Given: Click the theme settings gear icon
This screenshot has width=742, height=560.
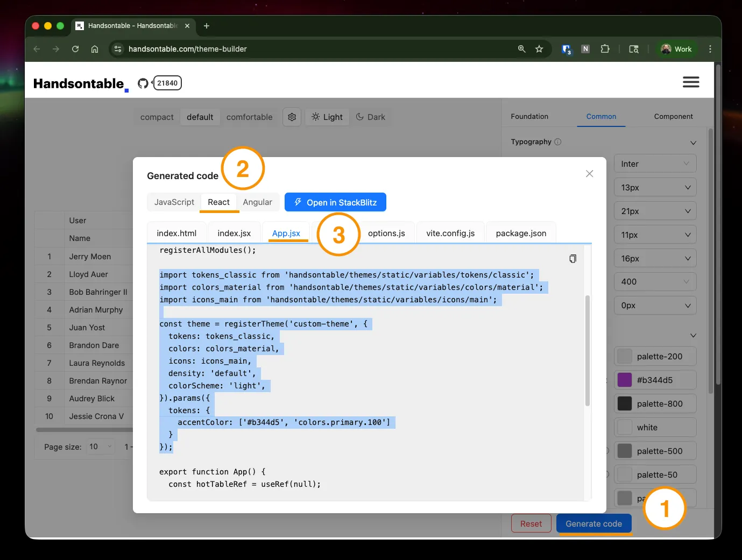Looking at the screenshot, I should coord(292,117).
